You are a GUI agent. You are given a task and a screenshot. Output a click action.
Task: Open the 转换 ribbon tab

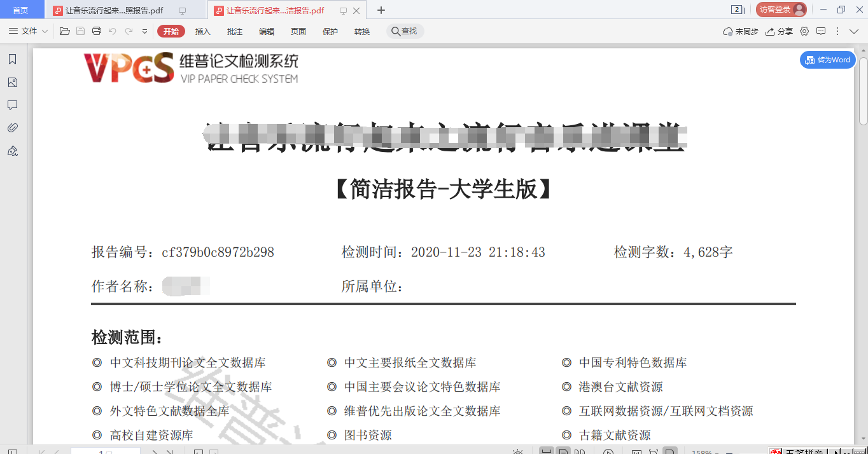pos(362,31)
